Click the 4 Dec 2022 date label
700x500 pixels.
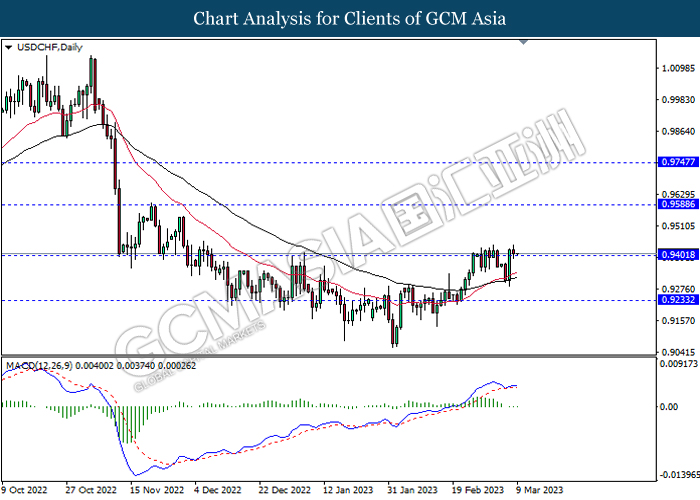(x=218, y=490)
